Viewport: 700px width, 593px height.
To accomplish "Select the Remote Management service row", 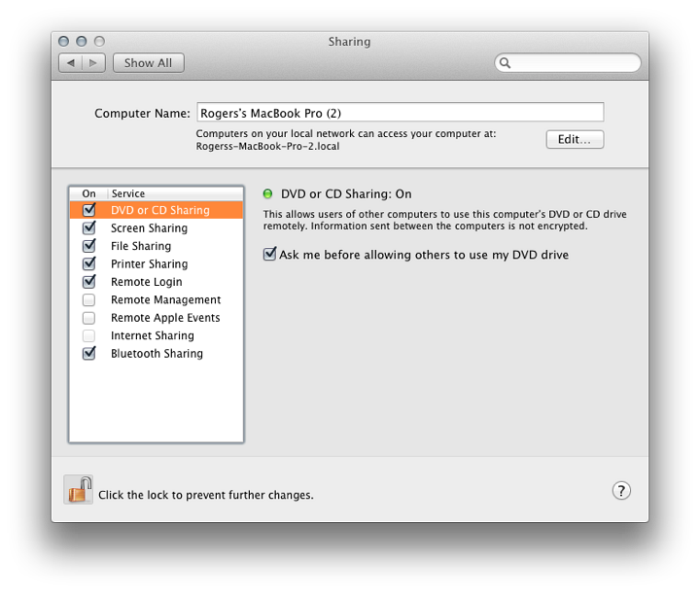I will [157, 299].
